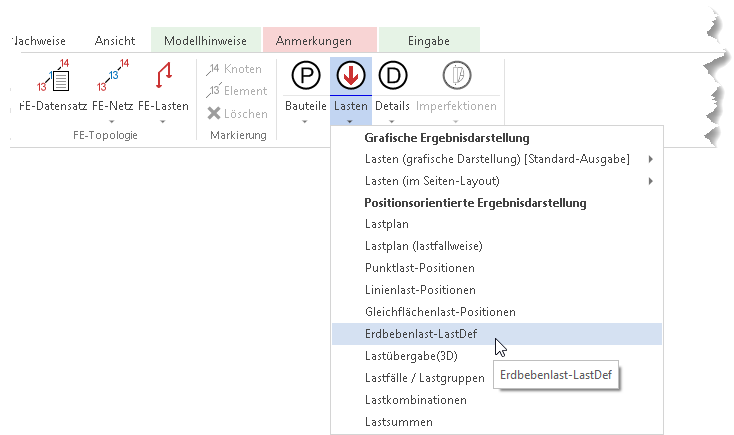Open the Details D icon
This screenshot has height=435, width=734.
coord(392,76)
